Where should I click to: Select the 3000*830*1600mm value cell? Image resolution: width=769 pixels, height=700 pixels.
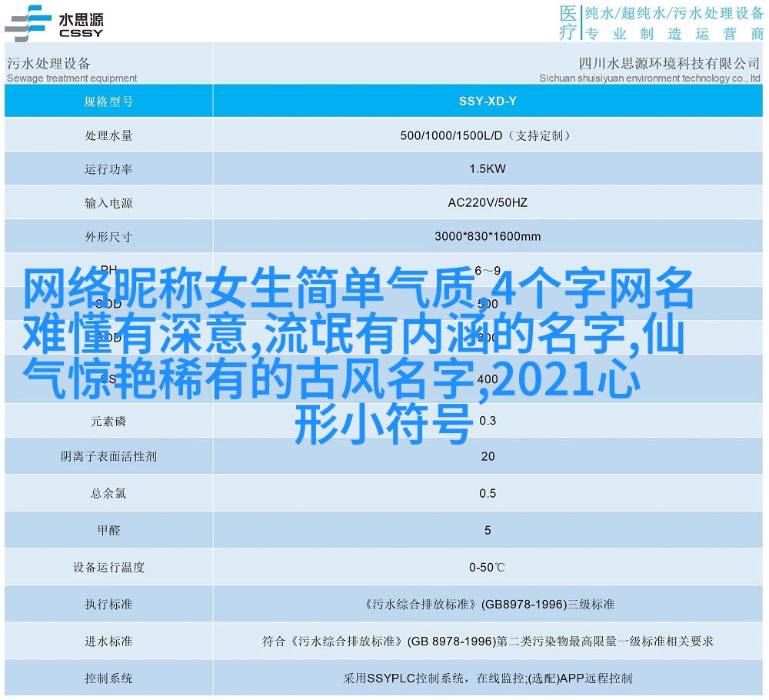tap(488, 237)
